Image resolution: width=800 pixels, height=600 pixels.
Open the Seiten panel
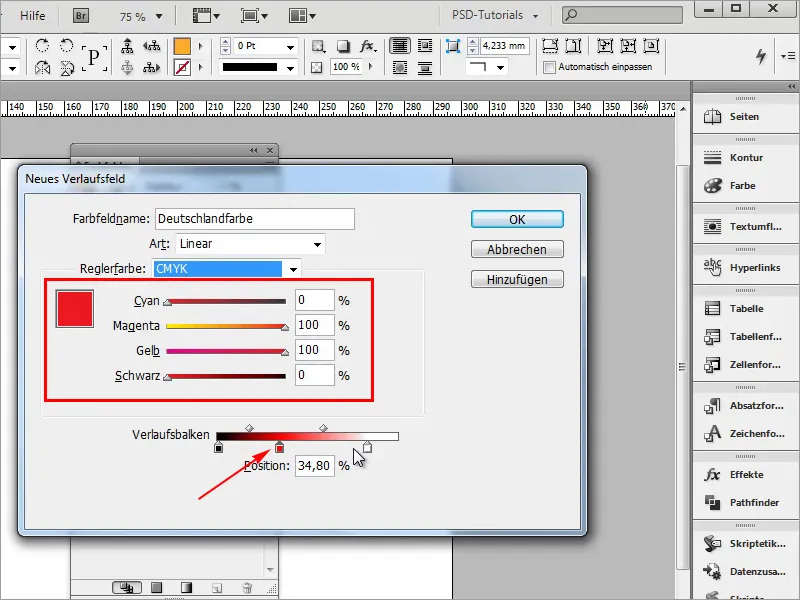[745, 116]
